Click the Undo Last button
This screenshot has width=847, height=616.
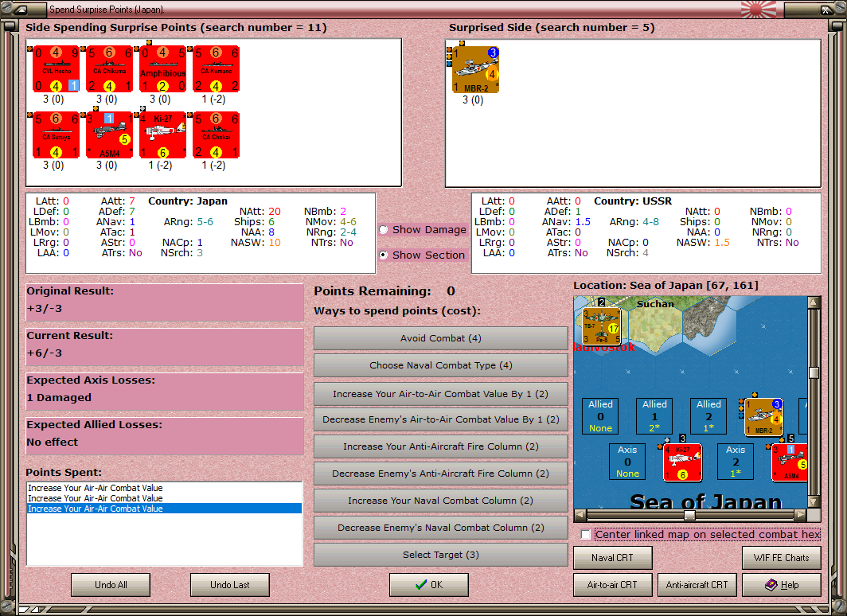click(229, 585)
